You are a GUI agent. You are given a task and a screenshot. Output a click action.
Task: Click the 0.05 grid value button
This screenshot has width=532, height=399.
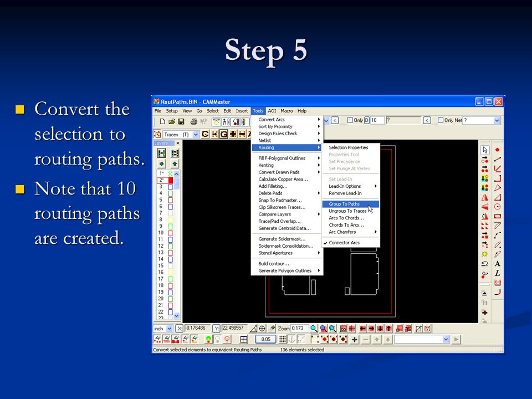265,339
